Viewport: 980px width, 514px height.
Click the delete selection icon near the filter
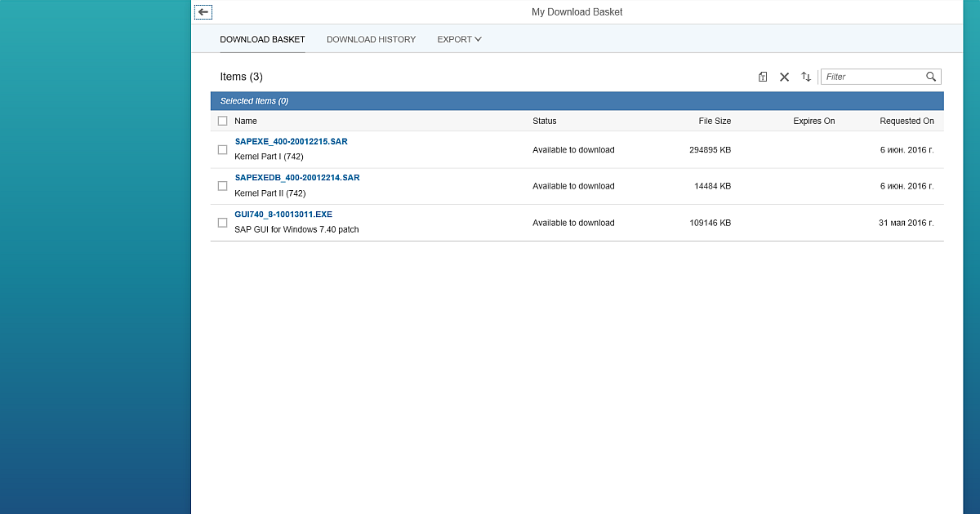(784, 76)
